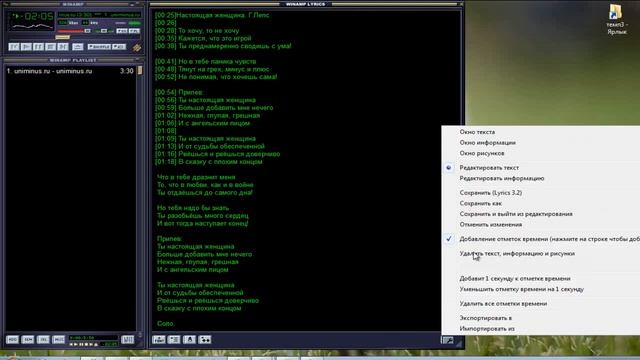
Task: Click the Winamp volume slider
Action: [x=74, y=31]
